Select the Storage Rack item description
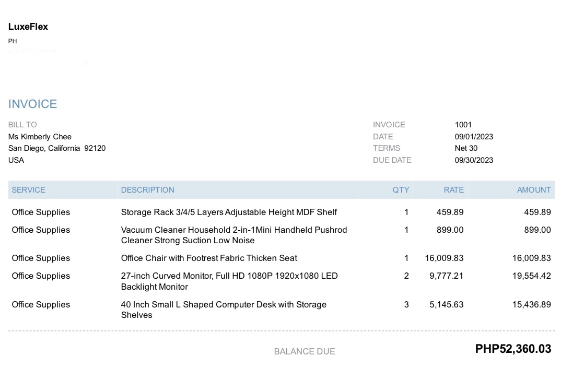This screenshot has width=561, height=392. [229, 212]
